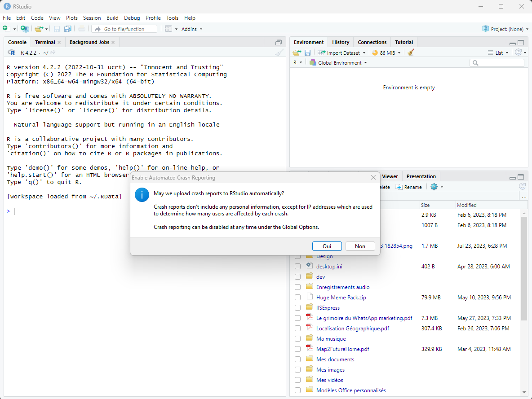Screen dimensions: 532x399
Task: Check the box next to IISExpress
Action: click(297, 308)
